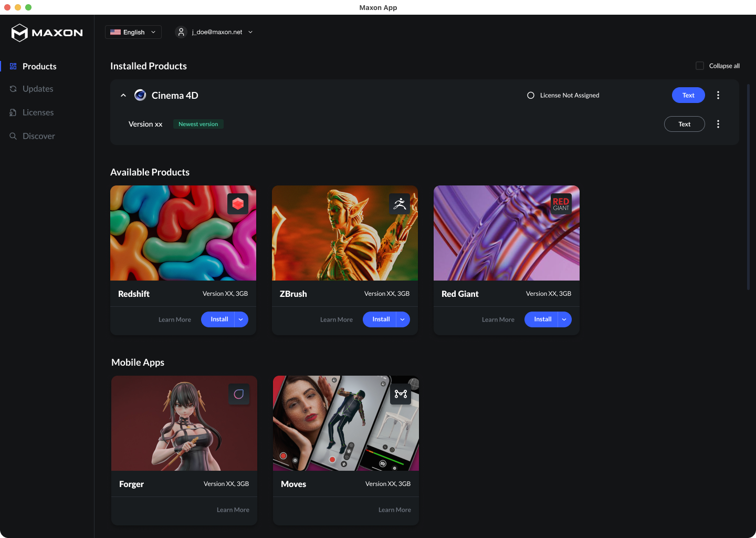Click blue Text button for Cinema 4D
Screen dimensions: 756x538
tap(688, 95)
